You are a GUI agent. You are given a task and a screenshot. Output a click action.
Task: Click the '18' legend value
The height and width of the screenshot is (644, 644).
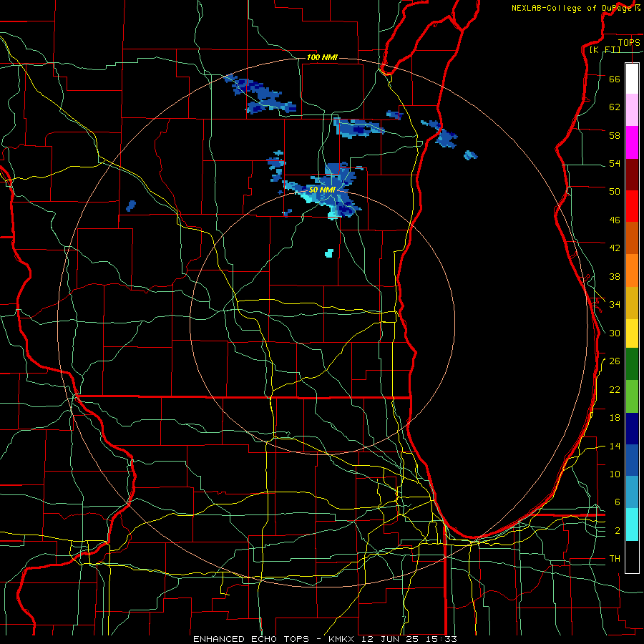615,418
